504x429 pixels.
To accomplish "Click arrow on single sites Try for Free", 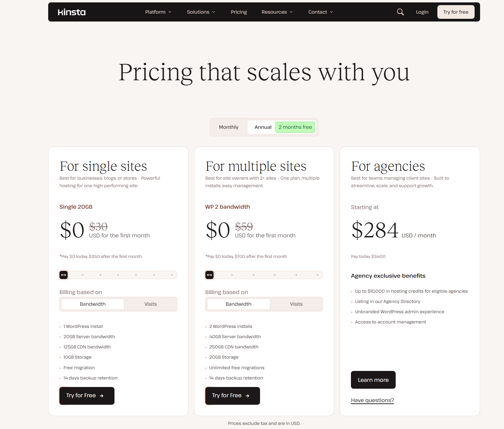I will coord(101,396).
